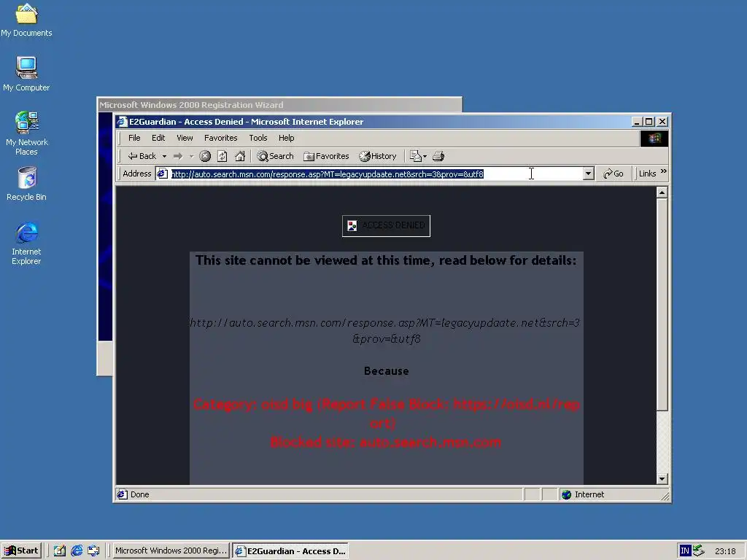Screen dimensions: 747x560
Task: Open the History toolbar button
Action: coord(378,156)
